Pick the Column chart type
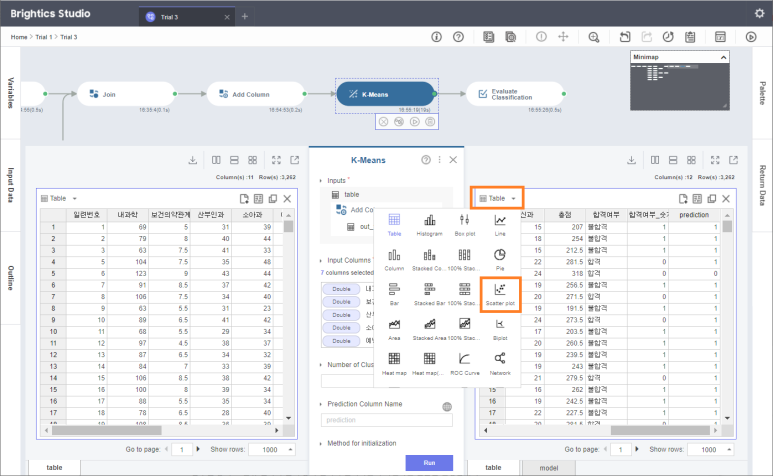 point(394,260)
